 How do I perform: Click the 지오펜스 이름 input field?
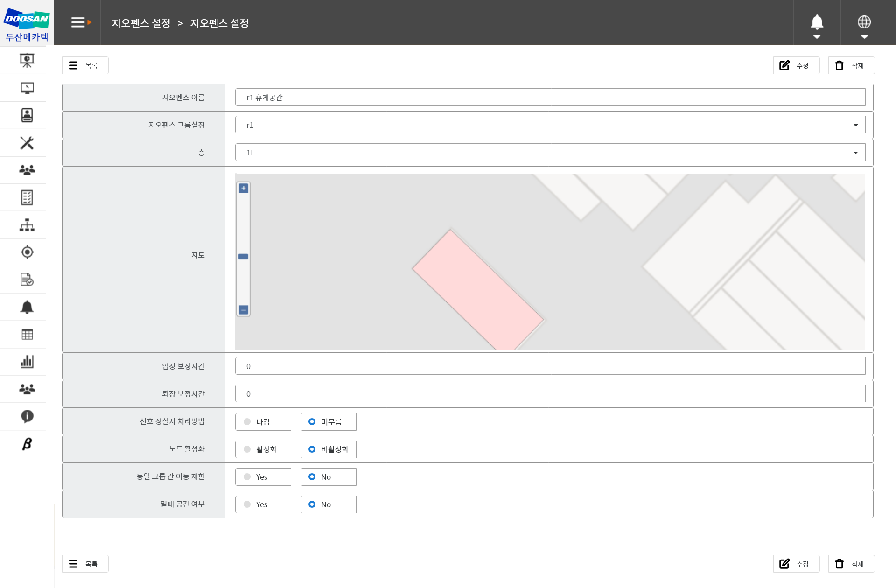coord(550,98)
